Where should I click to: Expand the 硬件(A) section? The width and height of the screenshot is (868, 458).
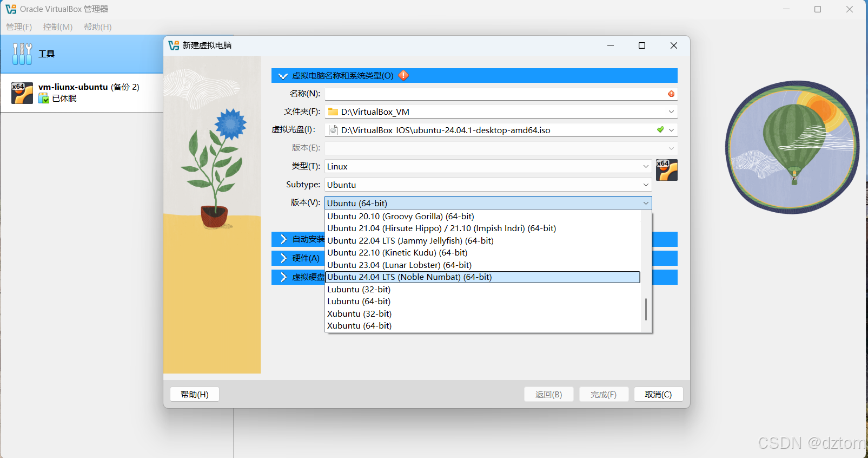(283, 258)
